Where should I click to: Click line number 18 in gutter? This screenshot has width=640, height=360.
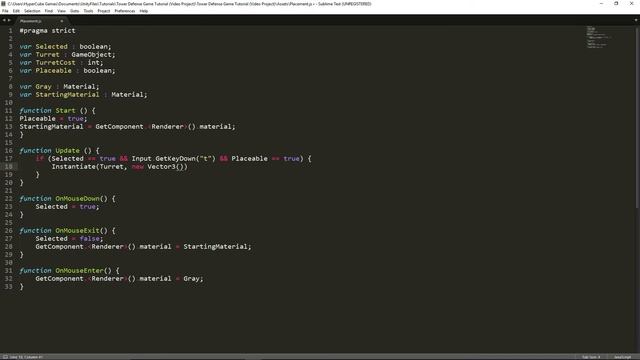pyautogui.click(x=9, y=167)
